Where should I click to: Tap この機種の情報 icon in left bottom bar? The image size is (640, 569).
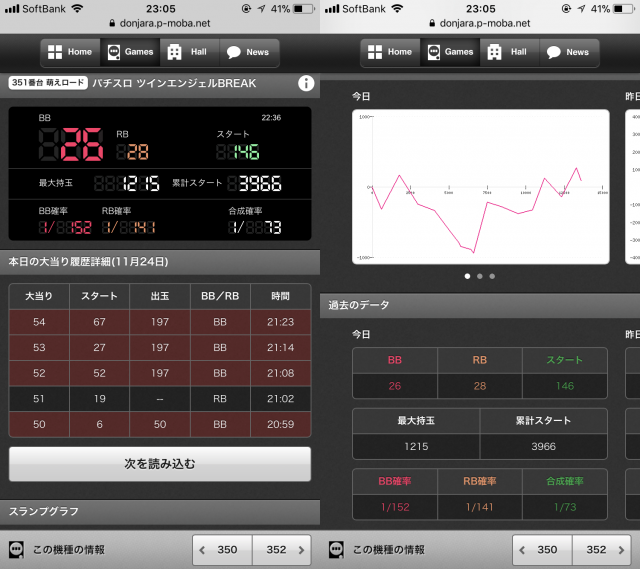(x=17, y=550)
